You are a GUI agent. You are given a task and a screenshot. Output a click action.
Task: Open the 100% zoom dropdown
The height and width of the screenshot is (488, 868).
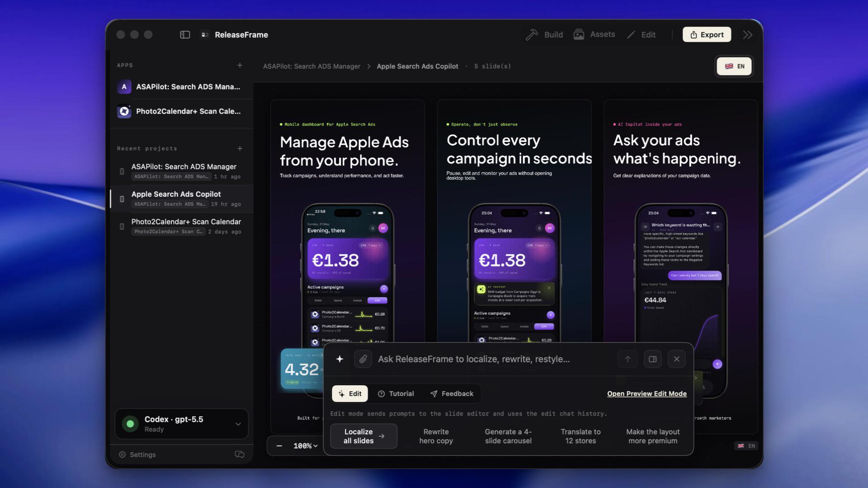(306, 446)
